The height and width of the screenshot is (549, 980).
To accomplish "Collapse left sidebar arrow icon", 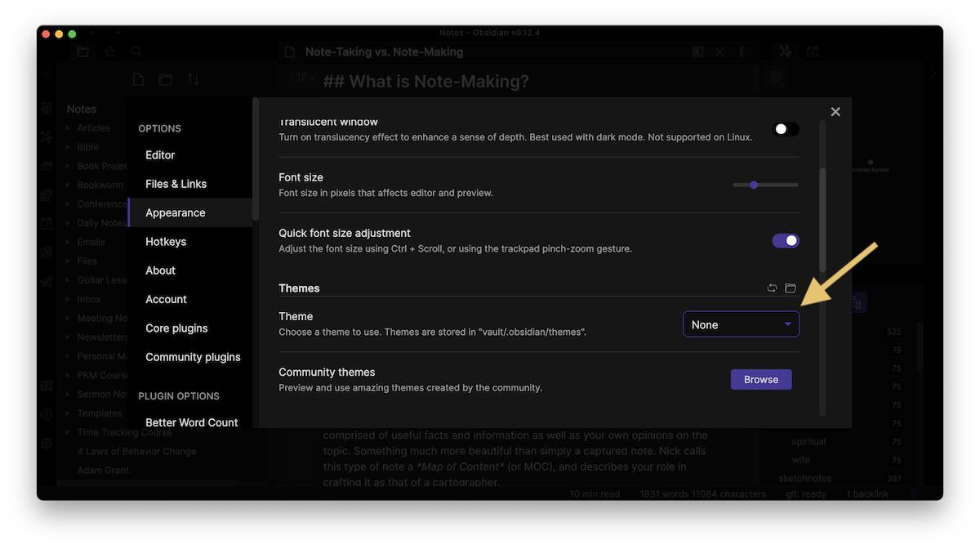I will pyautogui.click(x=47, y=74).
